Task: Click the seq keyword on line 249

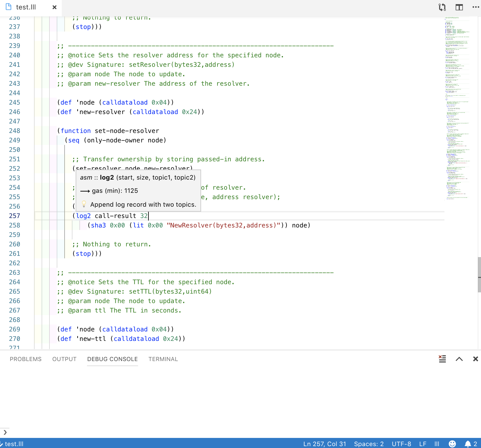Action: [x=74, y=140]
